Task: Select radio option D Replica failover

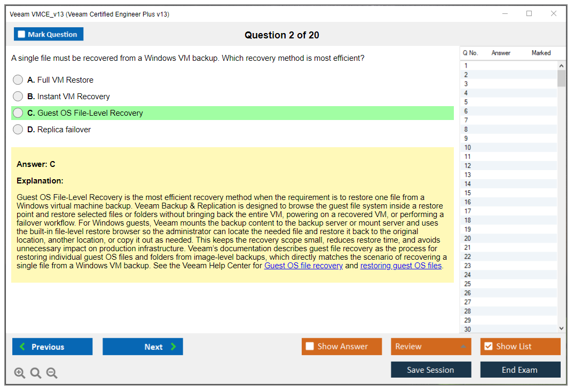Action: (18, 130)
